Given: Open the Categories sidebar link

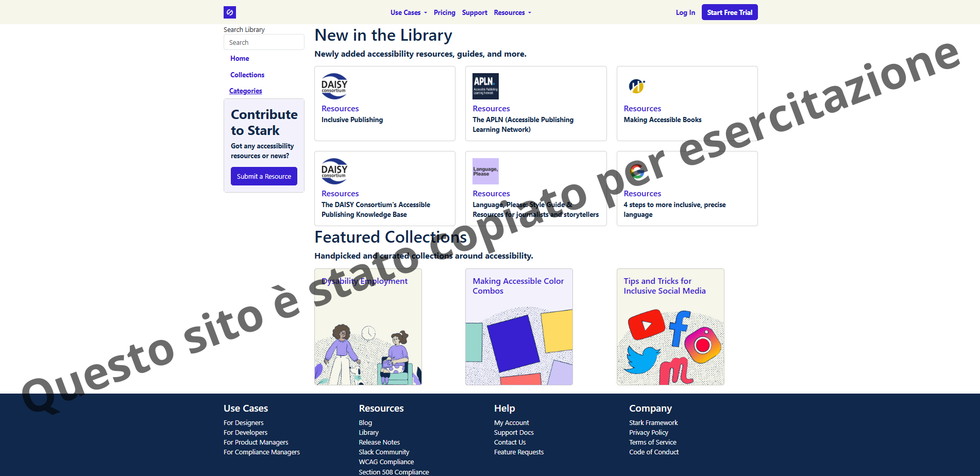Looking at the screenshot, I should pos(246,91).
